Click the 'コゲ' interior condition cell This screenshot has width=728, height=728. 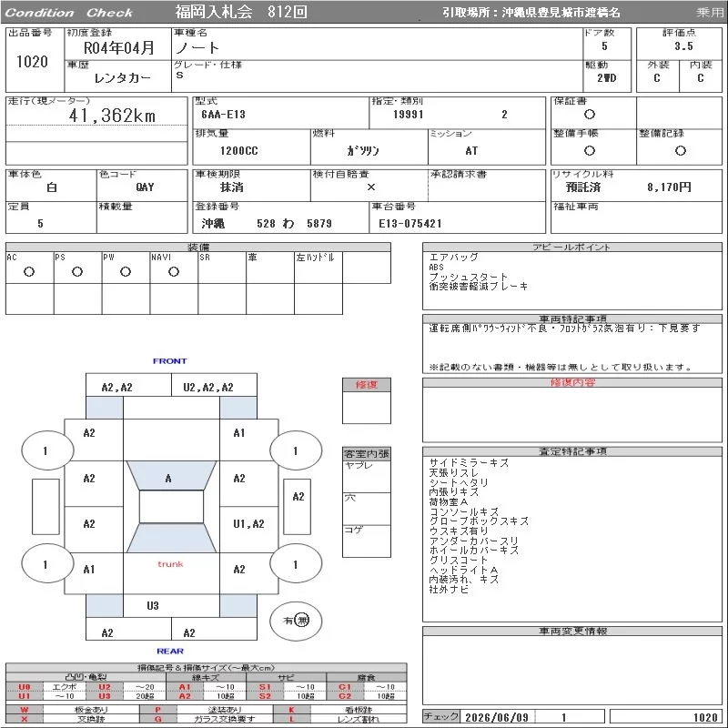(367, 541)
